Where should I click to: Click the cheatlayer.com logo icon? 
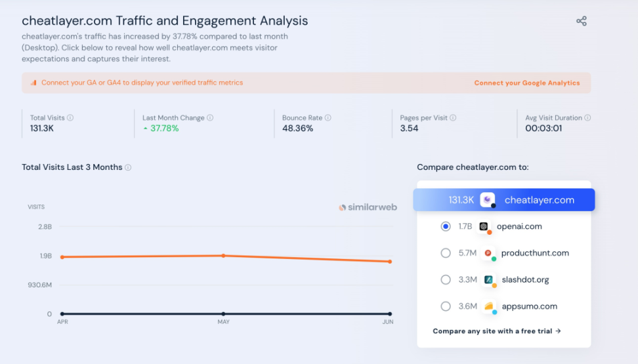[487, 200]
